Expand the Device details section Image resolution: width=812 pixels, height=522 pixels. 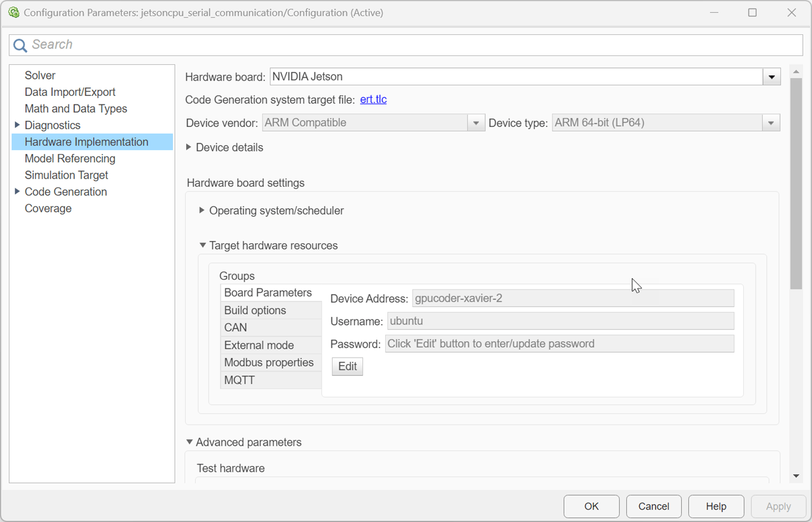click(189, 147)
